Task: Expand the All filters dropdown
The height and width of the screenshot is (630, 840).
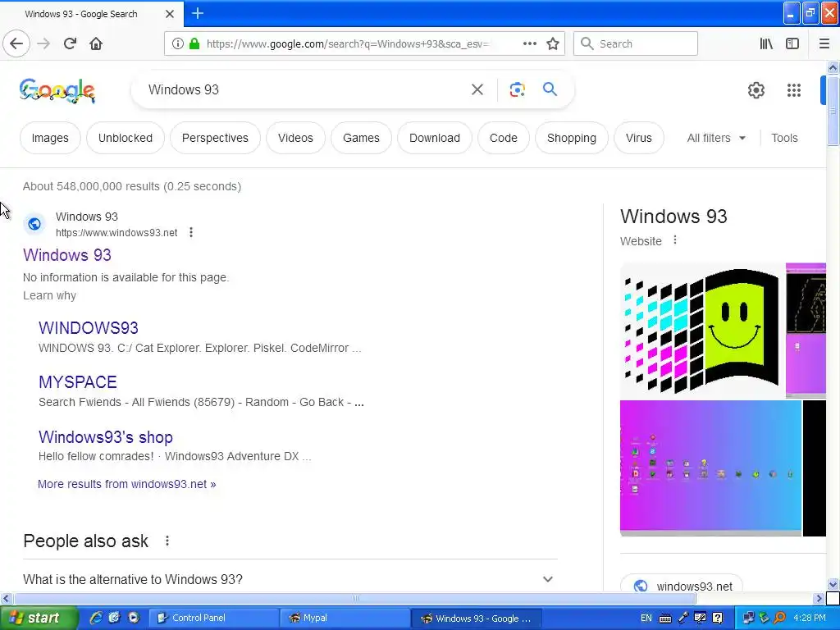Action: pos(716,138)
